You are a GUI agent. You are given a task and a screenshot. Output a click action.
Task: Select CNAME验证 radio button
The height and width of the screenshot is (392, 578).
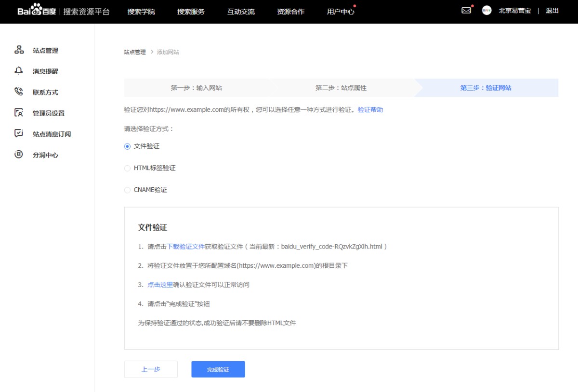point(128,190)
